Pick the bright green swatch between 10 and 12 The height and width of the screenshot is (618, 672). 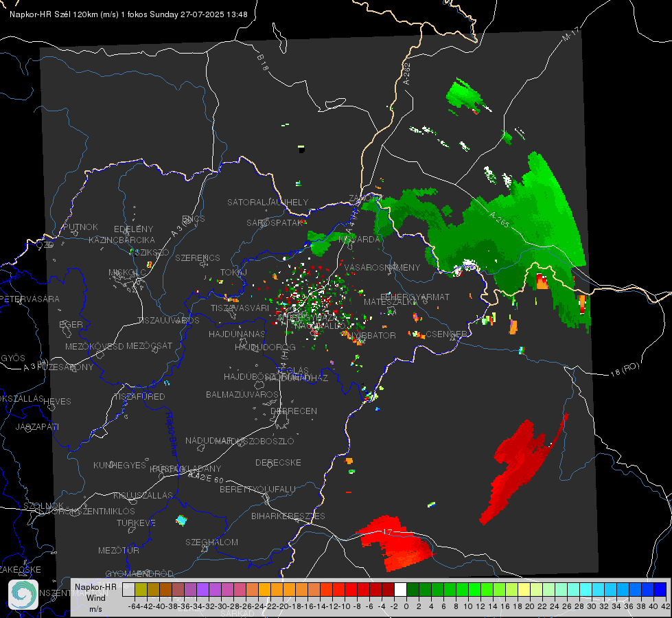click(474, 590)
